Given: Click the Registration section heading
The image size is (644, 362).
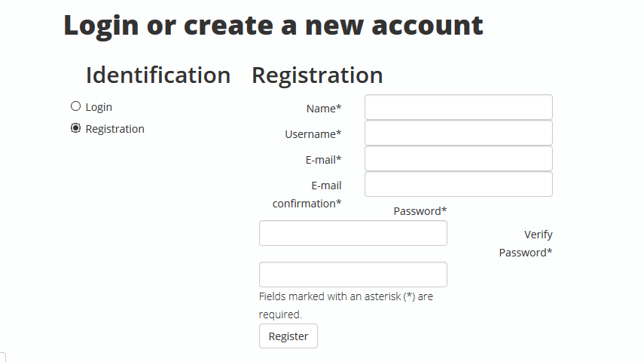Looking at the screenshot, I should tap(317, 75).
